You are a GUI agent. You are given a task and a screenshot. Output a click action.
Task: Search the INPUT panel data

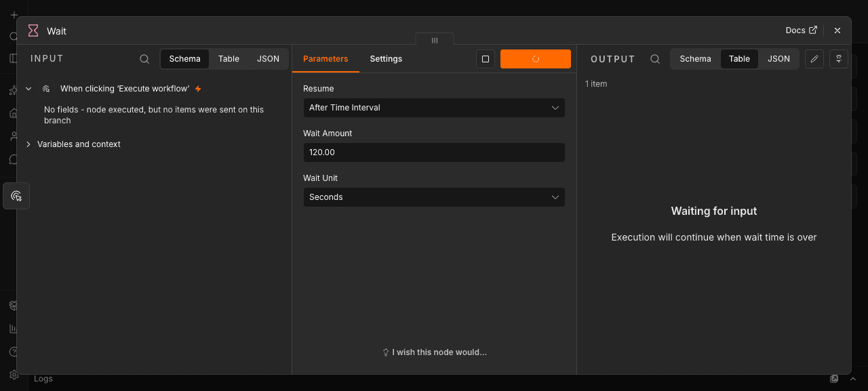tap(144, 59)
